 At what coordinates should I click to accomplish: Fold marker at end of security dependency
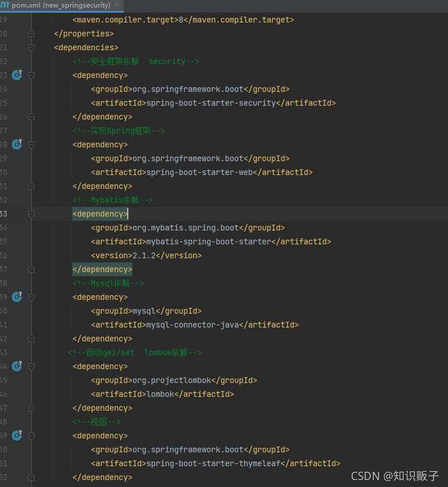pyautogui.click(x=31, y=117)
